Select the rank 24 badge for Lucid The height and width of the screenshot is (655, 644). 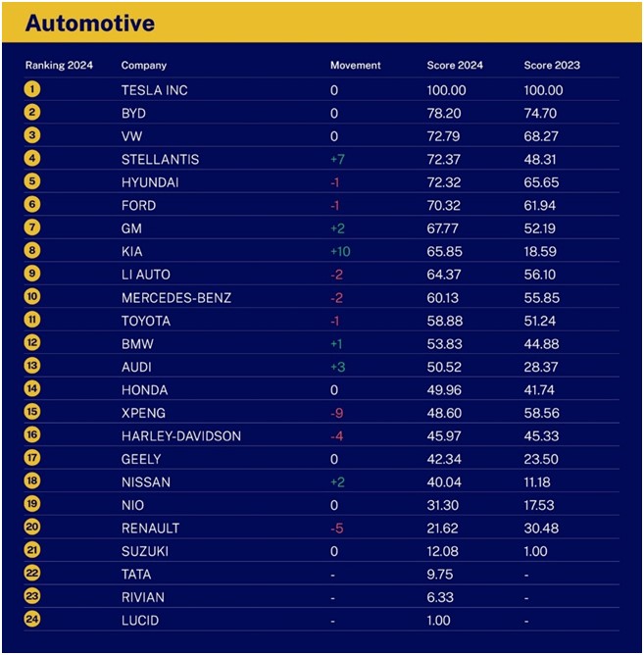coord(32,619)
